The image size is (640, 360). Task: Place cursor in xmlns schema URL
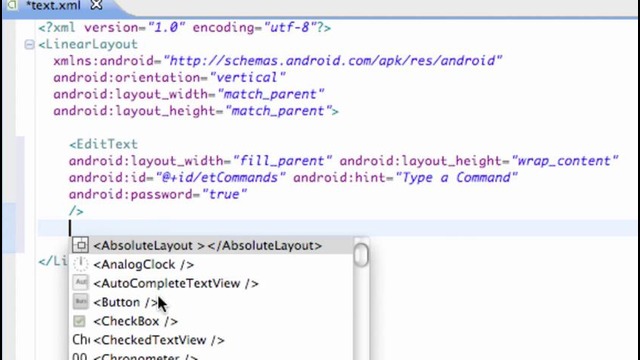pos(332,61)
